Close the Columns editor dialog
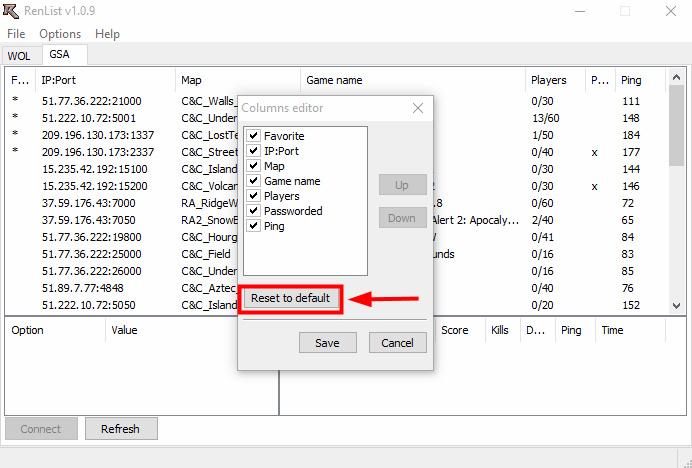This screenshot has height=468, width=692. 417,108
